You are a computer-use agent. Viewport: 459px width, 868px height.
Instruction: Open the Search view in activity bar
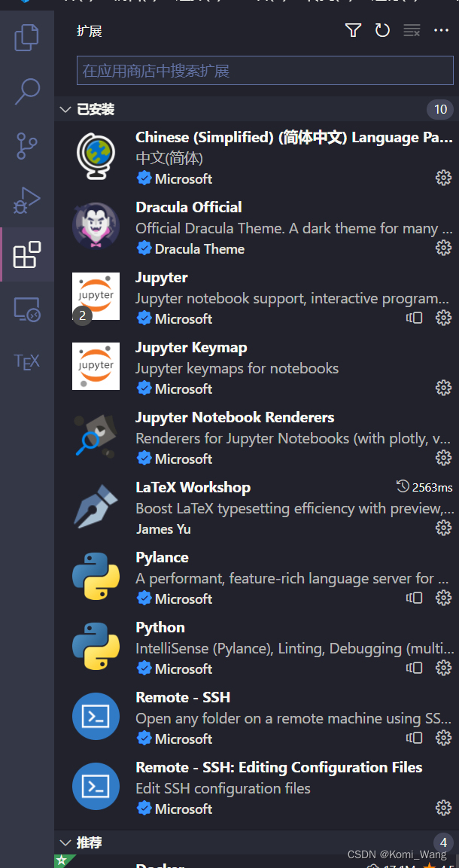coord(26,91)
